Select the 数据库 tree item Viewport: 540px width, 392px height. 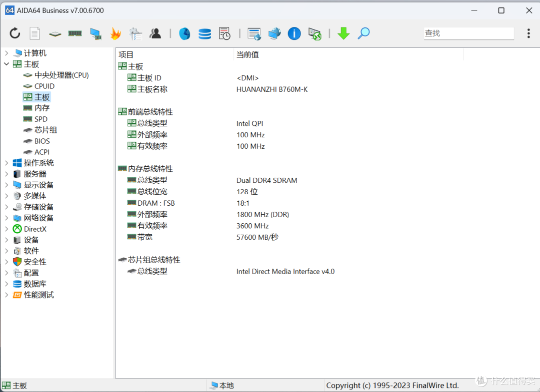pyautogui.click(x=29, y=284)
